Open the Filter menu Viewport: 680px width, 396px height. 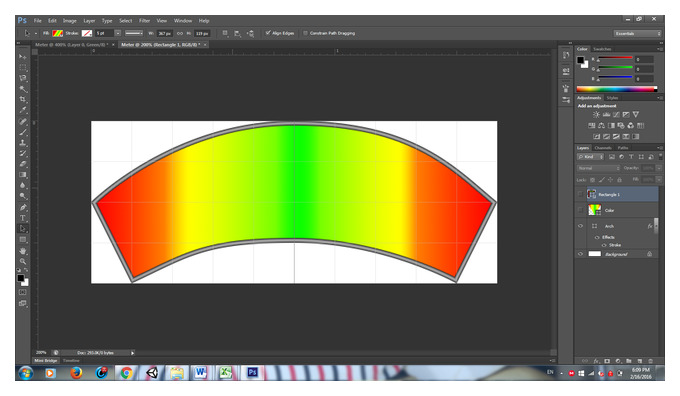(144, 20)
